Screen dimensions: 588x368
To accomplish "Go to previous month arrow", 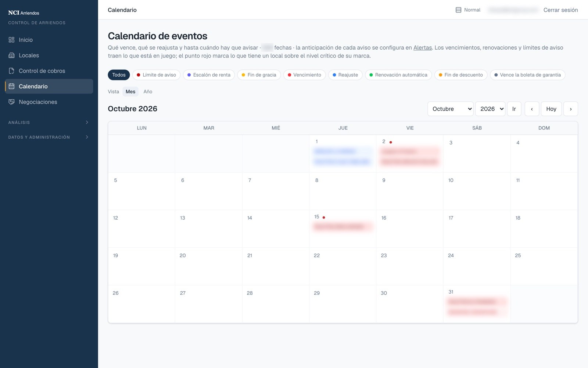I will click(532, 109).
